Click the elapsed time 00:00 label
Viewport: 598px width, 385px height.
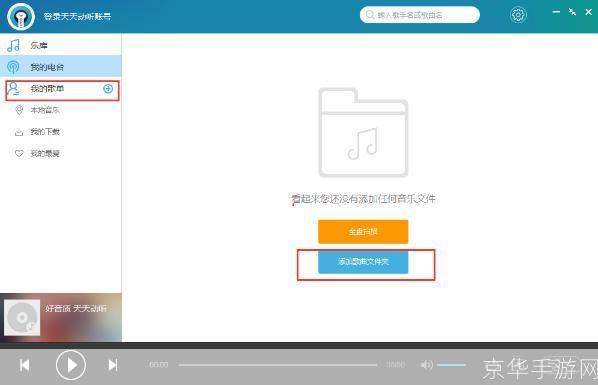coord(159,365)
